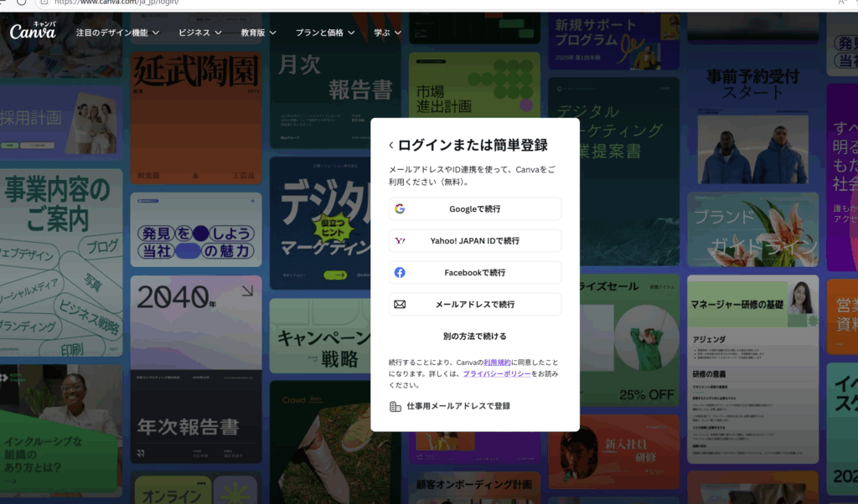Expand the プランと価格 menu

[325, 33]
